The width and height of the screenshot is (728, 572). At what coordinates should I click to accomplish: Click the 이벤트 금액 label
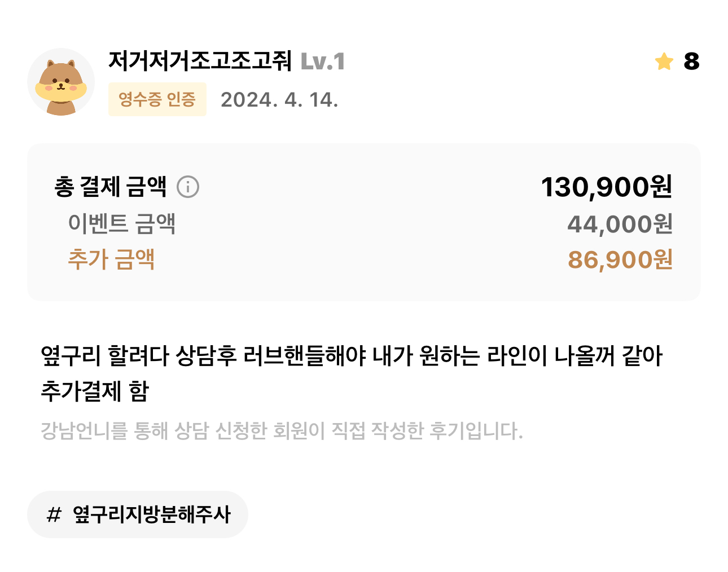(x=122, y=223)
